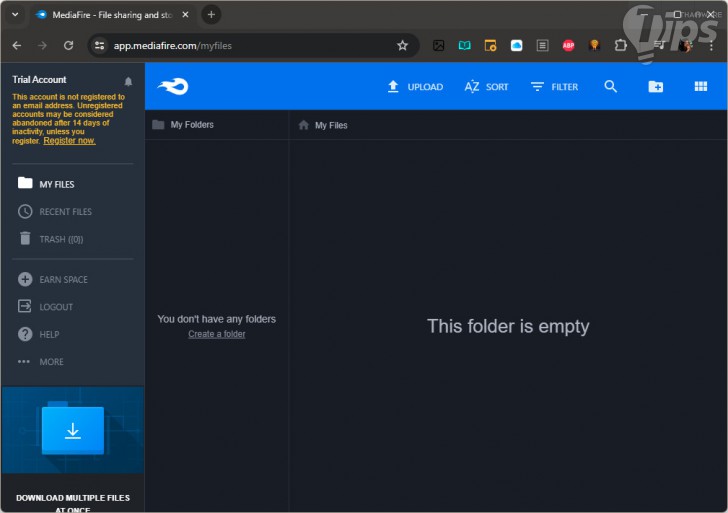
Task: Select the MediaFire browser tab
Action: 114,15
